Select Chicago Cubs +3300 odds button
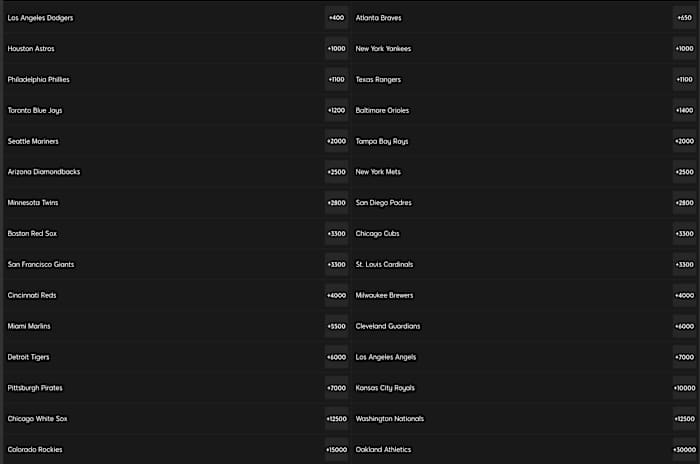 click(x=684, y=234)
